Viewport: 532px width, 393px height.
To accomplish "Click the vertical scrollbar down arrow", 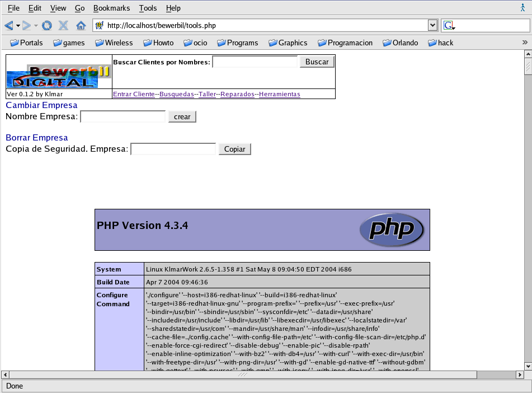I will [528, 367].
